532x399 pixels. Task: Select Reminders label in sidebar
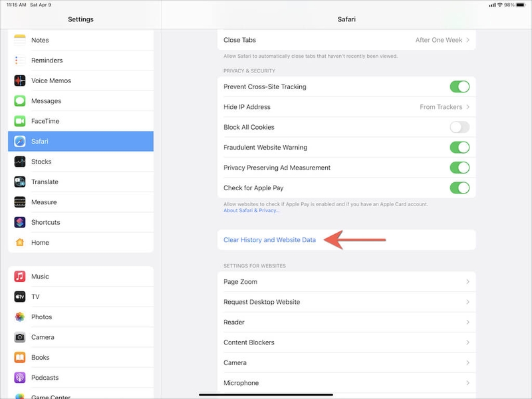(x=47, y=61)
